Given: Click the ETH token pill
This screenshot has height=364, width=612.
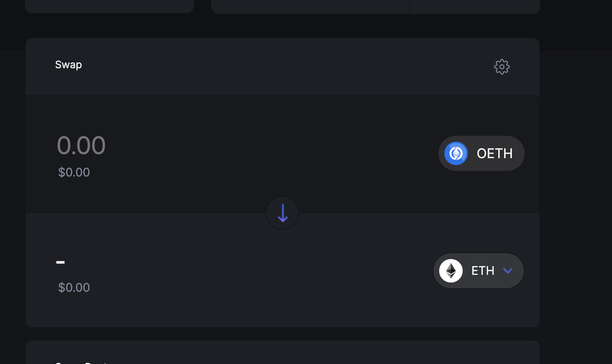Looking at the screenshot, I should [x=478, y=270].
